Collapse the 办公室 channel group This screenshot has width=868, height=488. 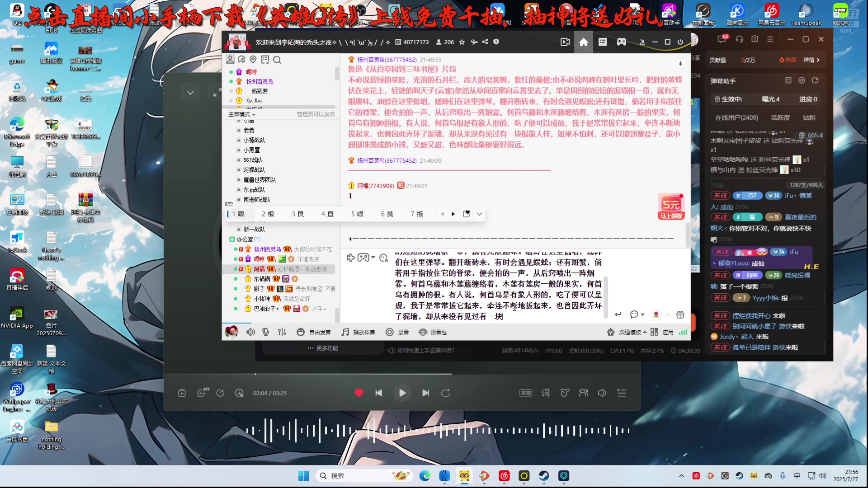(x=231, y=239)
